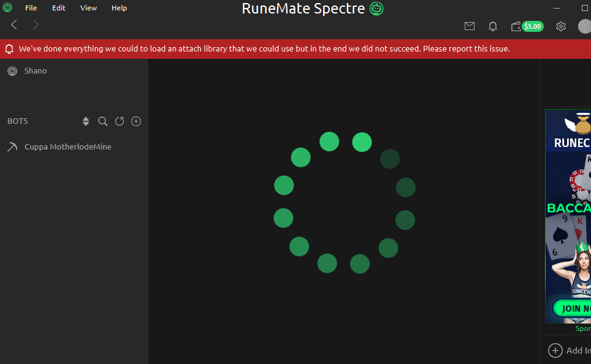This screenshot has height=364, width=591.
Task: Open the user profile avatar
Action: (585, 26)
